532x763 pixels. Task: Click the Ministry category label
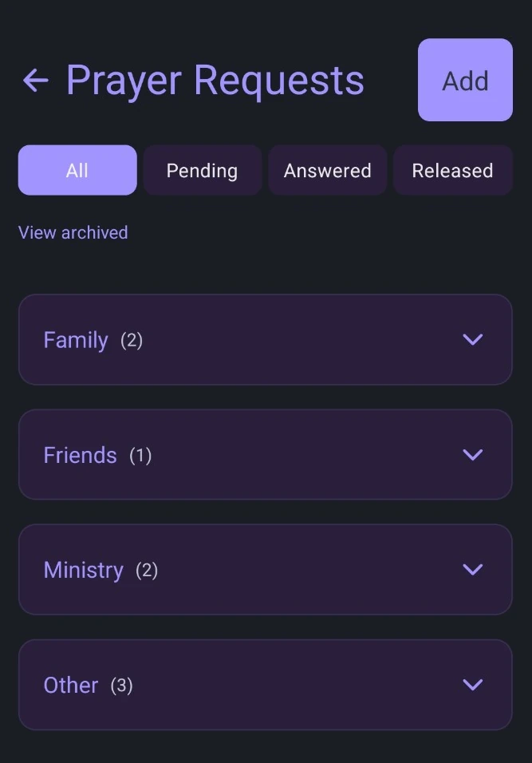coord(84,571)
